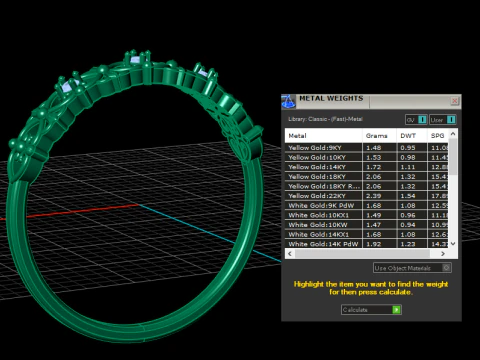Click the 1.72 grams value for 14KY
480x360 pixels.
(x=374, y=167)
